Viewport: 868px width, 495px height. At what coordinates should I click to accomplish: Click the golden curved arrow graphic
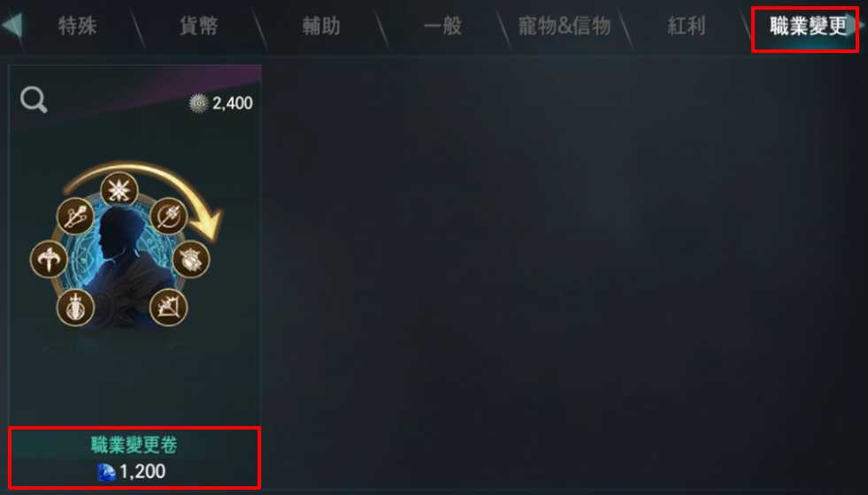150,194
